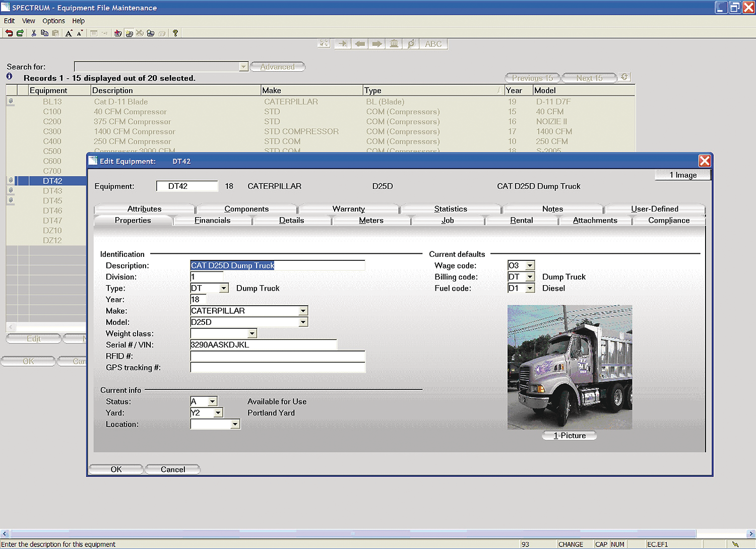Image resolution: width=756 pixels, height=549 pixels.
Task: Switch to the Financials tab
Action: click(x=213, y=221)
